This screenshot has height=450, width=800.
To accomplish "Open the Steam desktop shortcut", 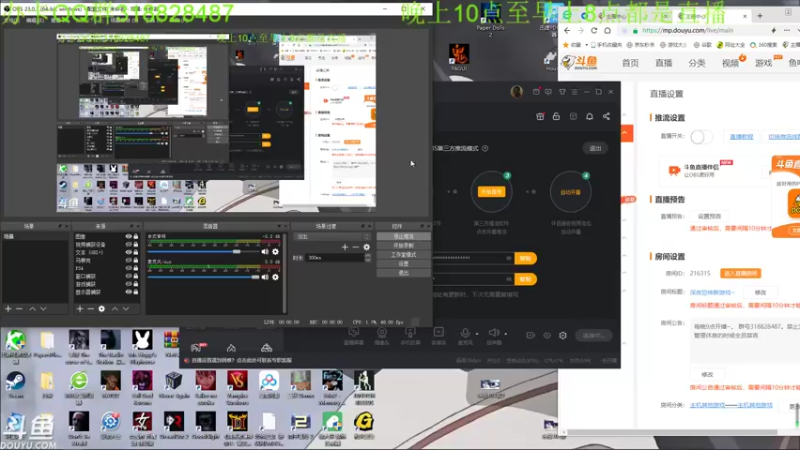I will pos(15,386).
